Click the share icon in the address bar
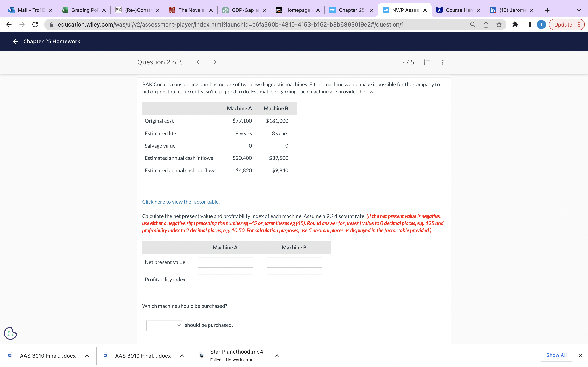The width and height of the screenshot is (588, 367). 486,24
